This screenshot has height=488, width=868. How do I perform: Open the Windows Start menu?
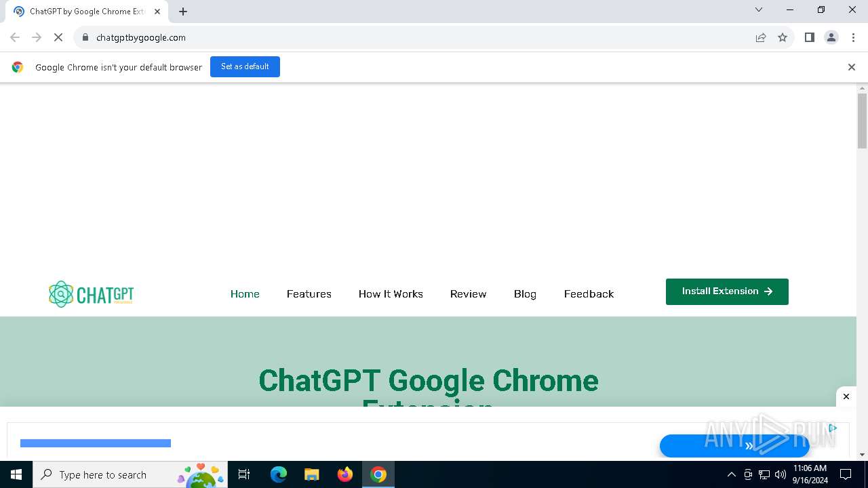pos(16,474)
